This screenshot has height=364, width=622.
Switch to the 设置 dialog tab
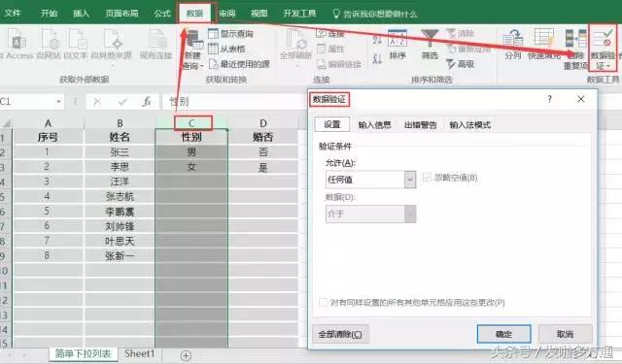tap(332, 124)
